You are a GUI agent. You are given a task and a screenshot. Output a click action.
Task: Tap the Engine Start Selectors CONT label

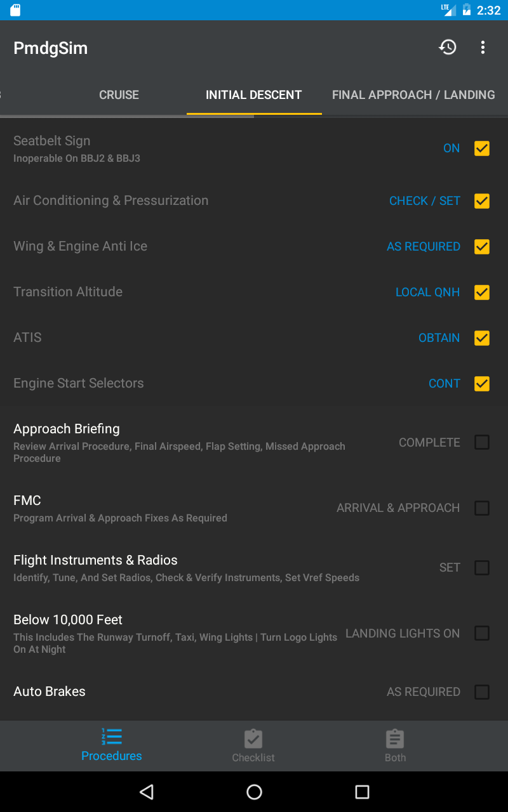pos(444,384)
